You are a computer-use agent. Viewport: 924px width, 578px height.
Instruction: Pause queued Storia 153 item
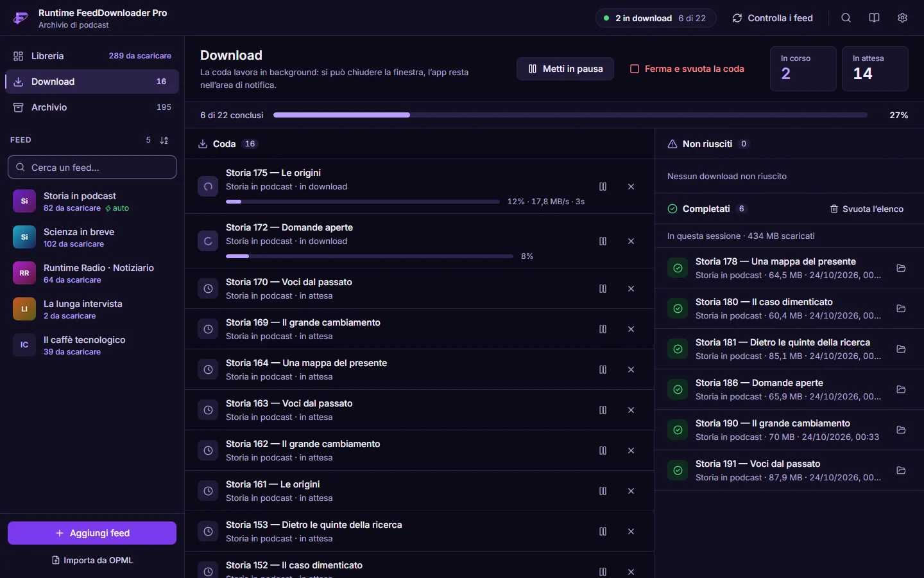[603, 532]
